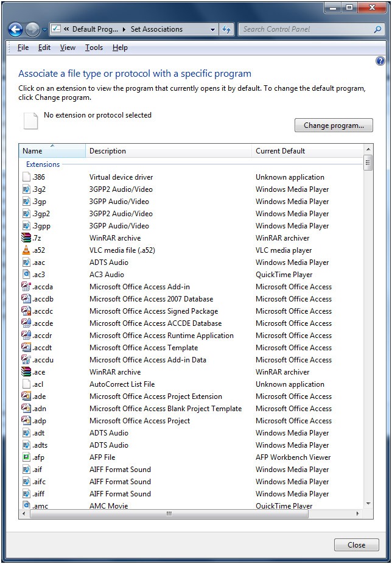This screenshot has width=392, height=564.
Task: Click the scroll up arrow
Action: (x=368, y=149)
